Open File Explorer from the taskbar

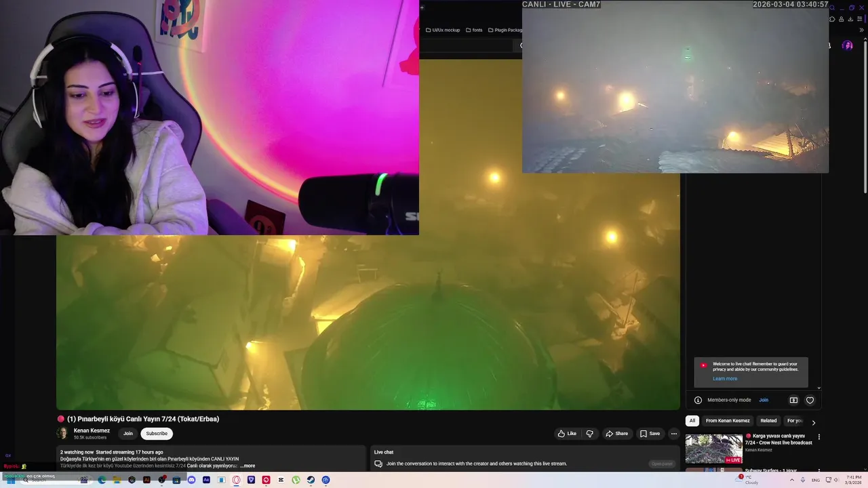tap(117, 480)
